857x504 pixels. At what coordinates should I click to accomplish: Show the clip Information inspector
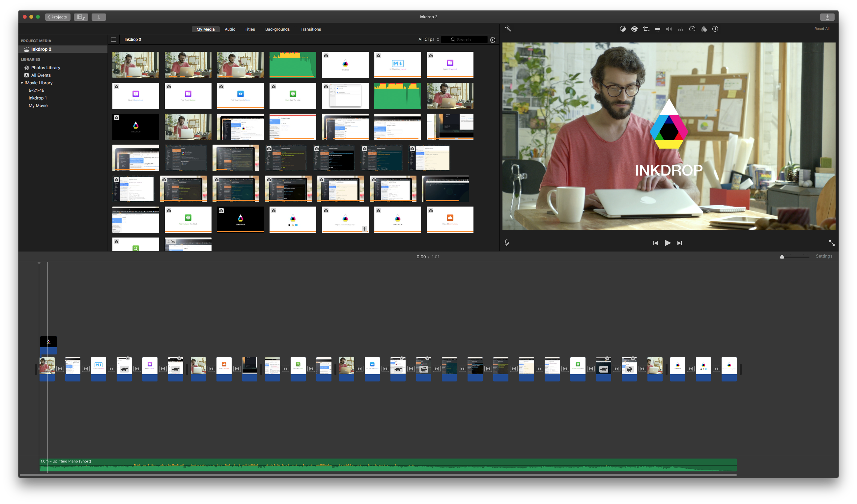[x=715, y=29]
